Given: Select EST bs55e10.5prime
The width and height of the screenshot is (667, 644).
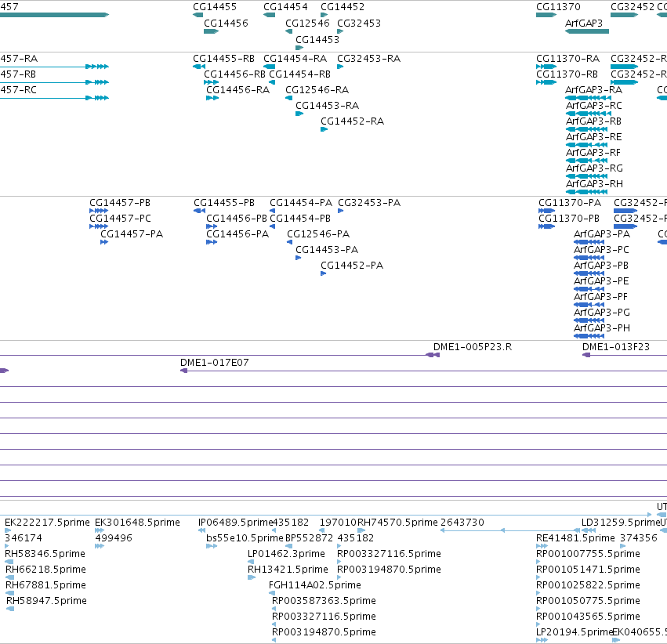Looking at the screenshot, I should [245, 538].
